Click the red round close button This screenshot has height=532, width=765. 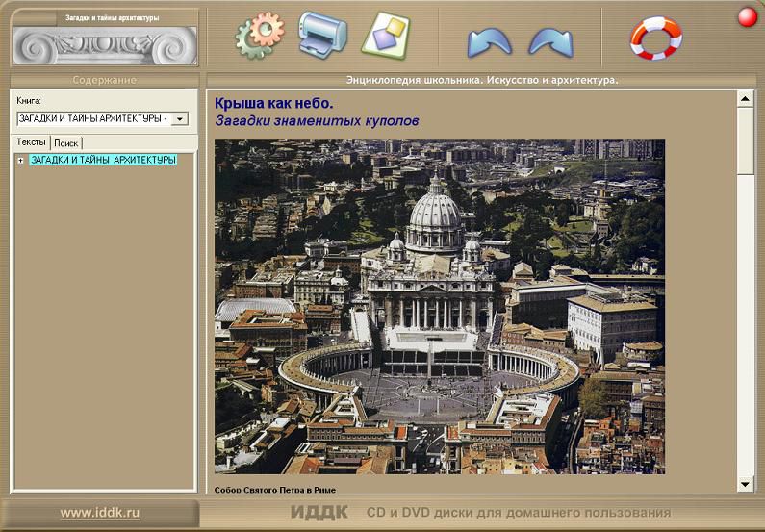click(x=747, y=16)
